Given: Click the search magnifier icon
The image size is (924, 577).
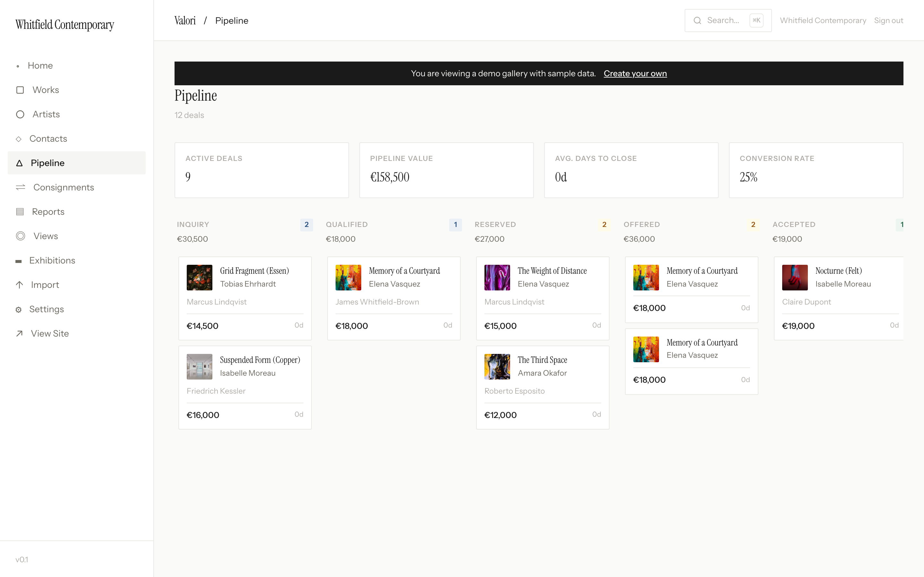Looking at the screenshot, I should (697, 21).
